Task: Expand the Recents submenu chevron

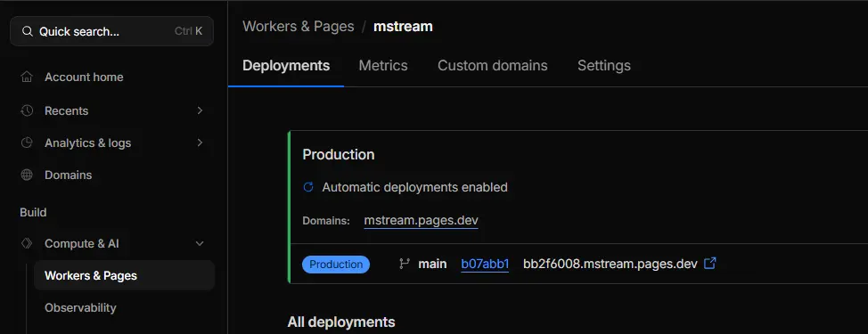Action: 200,110
